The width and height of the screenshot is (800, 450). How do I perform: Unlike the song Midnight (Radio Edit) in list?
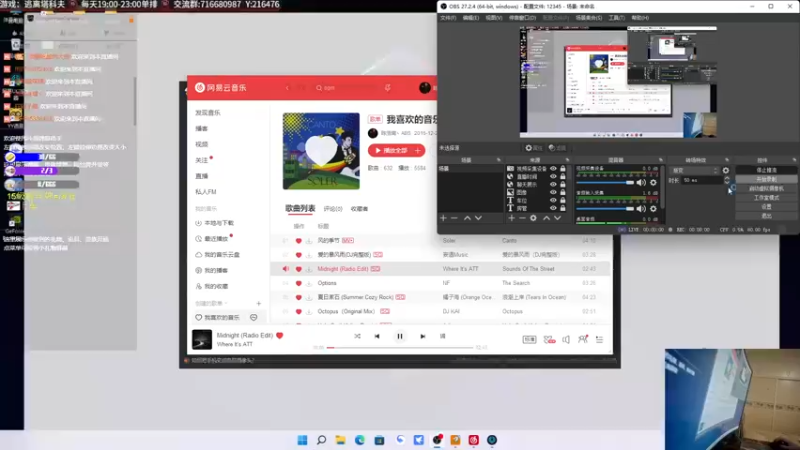tap(298, 269)
